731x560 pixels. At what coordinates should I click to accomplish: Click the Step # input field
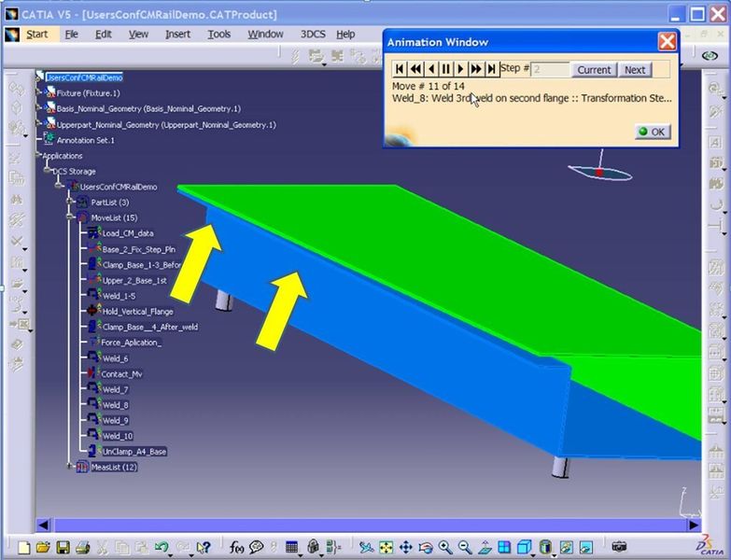point(550,69)
